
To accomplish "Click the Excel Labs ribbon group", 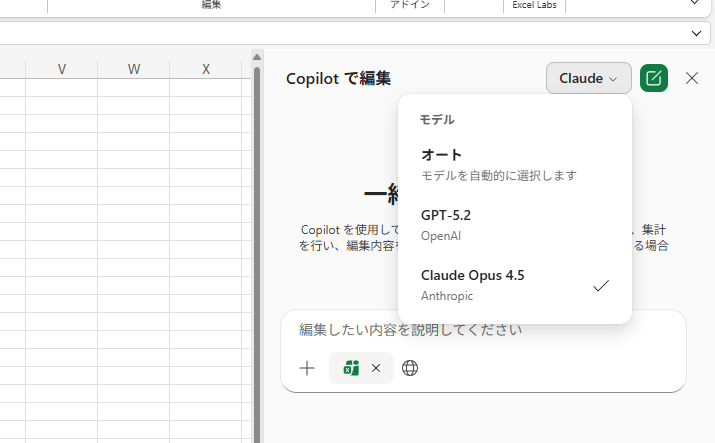I will pos(534,5).
